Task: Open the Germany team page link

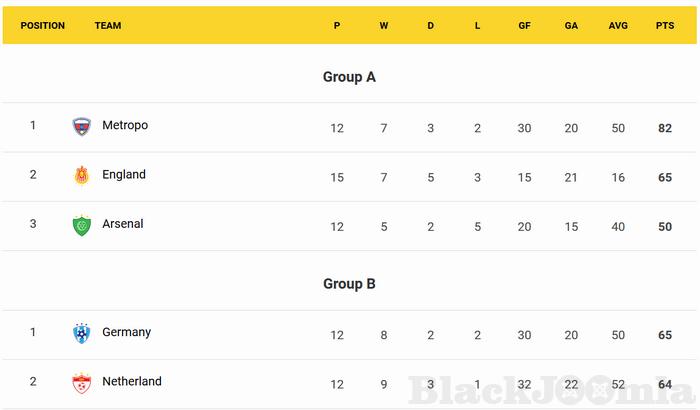Action: 127,332
